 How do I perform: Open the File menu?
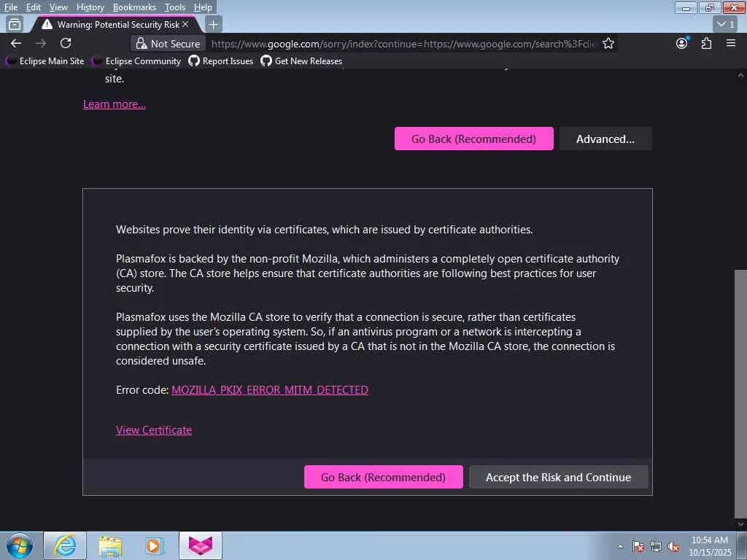coord(10,7)
